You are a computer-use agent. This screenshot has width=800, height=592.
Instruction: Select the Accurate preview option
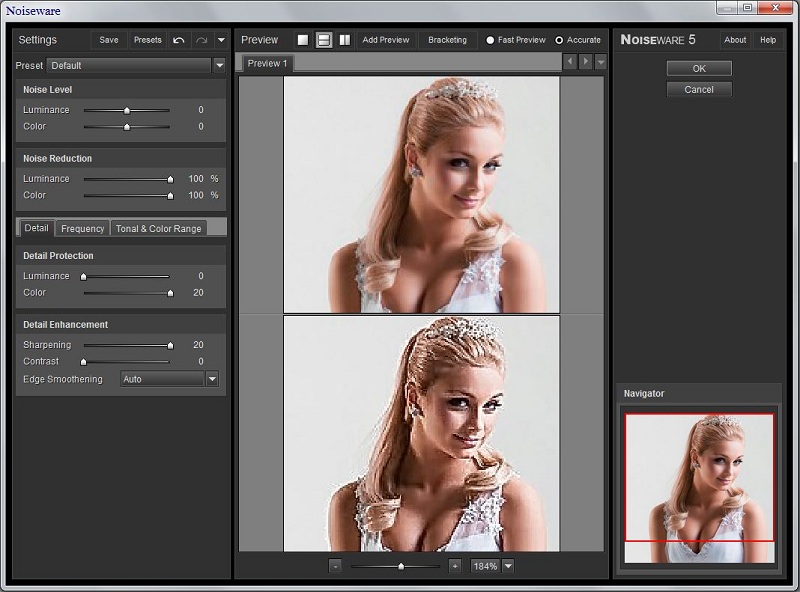pos(560,40)
